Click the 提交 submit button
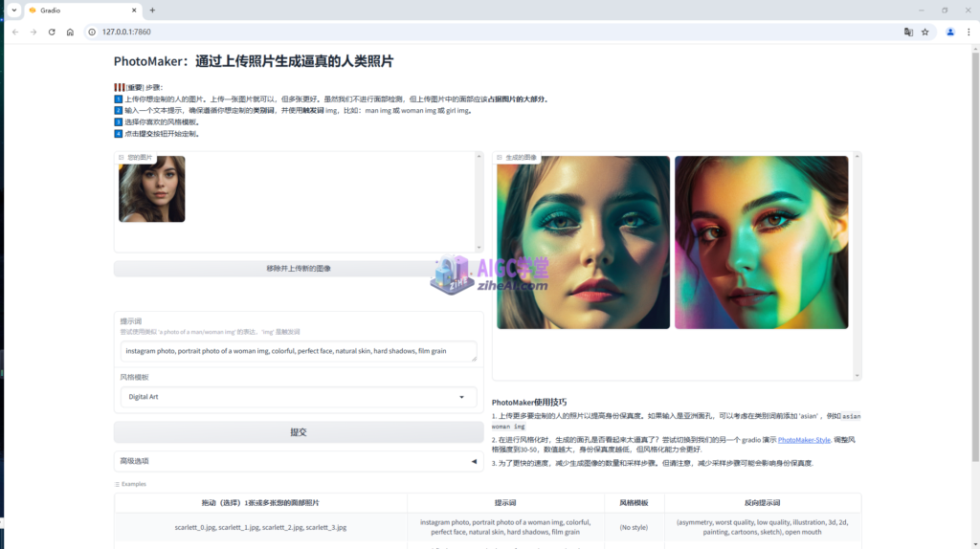 tap(299, 432)
